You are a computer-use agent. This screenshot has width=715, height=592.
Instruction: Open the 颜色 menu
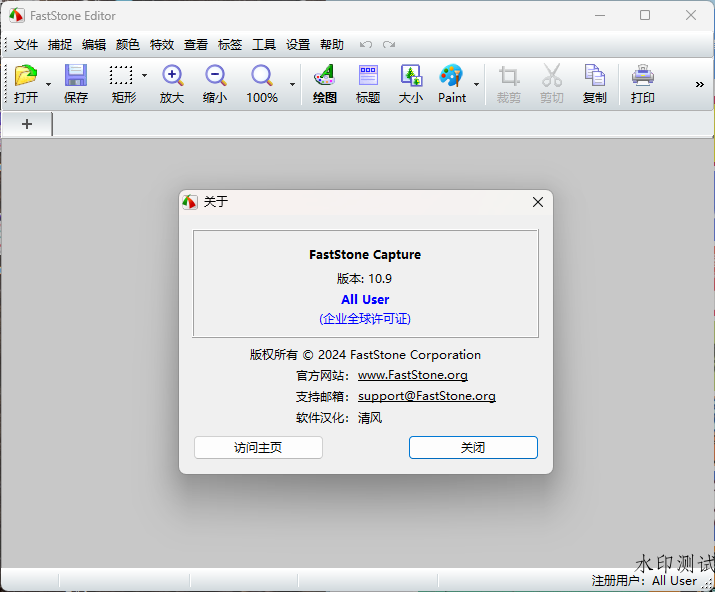click(128, 45)
